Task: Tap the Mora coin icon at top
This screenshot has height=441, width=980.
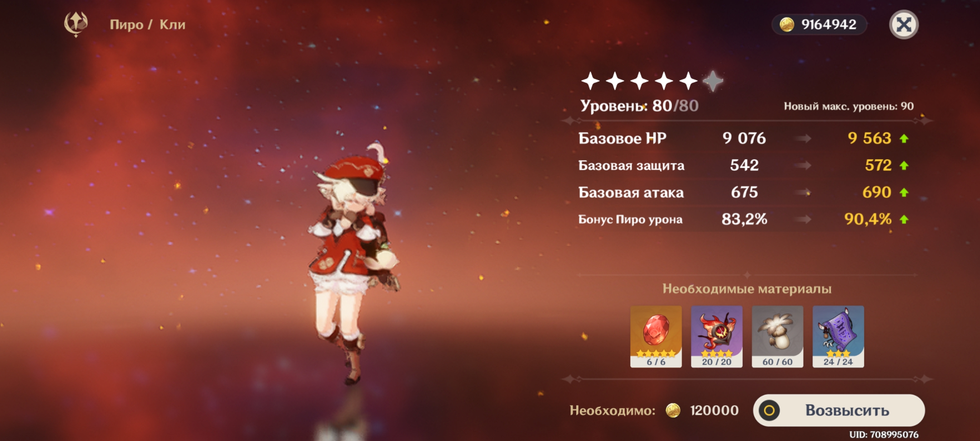Action: click(787, 24)
